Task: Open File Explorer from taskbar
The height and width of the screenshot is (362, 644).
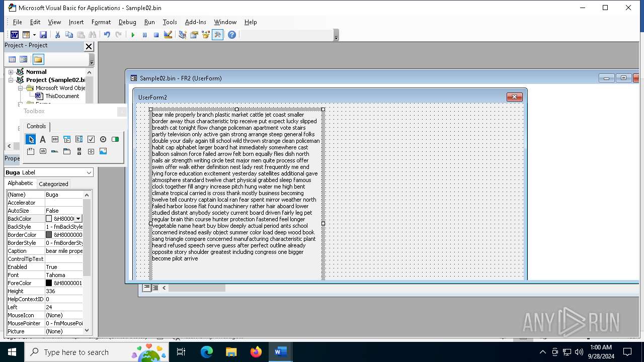Action: click(231, 352)
